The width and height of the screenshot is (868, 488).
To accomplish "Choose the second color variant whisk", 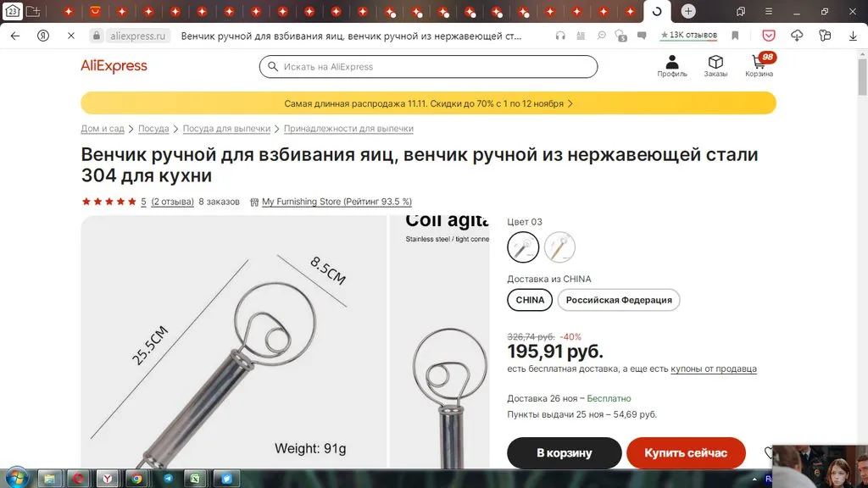I will tap(559, 247).
